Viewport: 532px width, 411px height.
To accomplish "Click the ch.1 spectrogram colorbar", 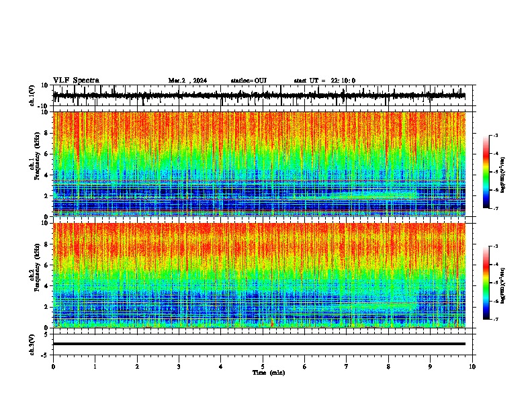I will 486,172.
